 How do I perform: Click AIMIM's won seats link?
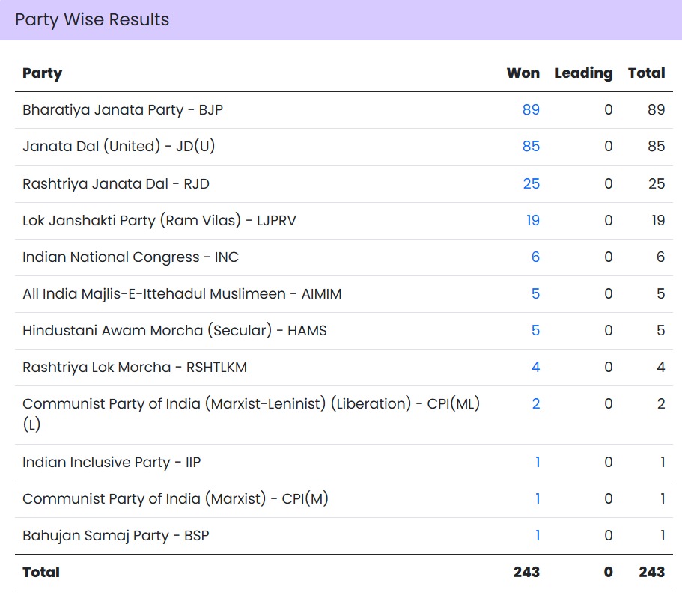point(535,293)
